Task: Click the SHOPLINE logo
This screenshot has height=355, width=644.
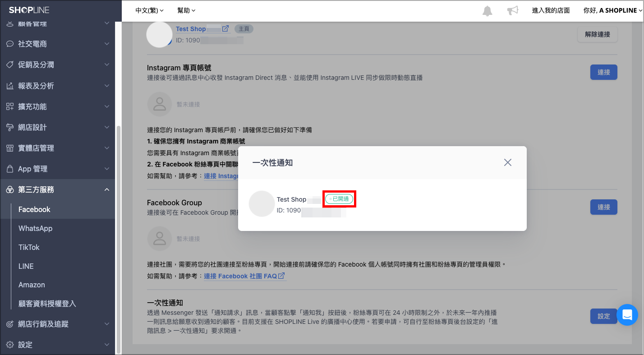Action: 29,10
